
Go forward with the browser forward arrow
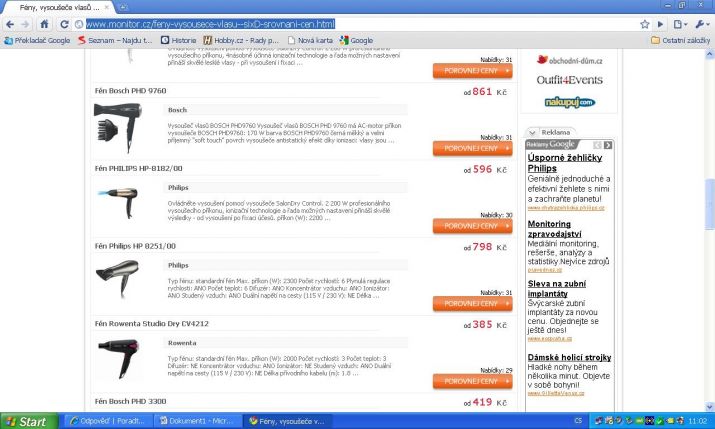pos(26,24)
